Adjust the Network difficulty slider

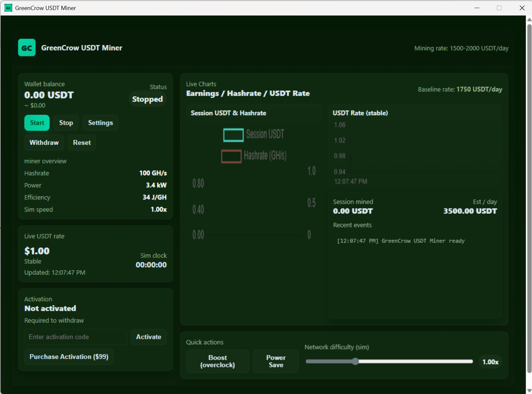(355, 362)
